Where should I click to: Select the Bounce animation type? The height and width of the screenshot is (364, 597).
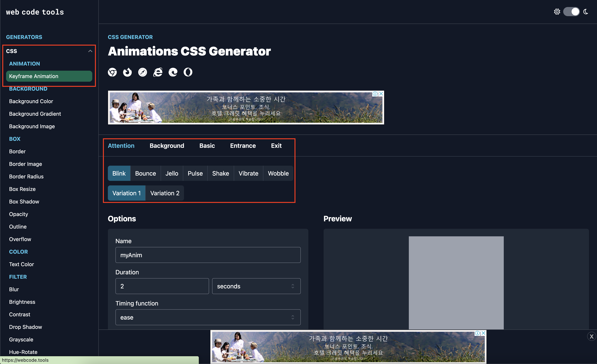coord(145,173)
